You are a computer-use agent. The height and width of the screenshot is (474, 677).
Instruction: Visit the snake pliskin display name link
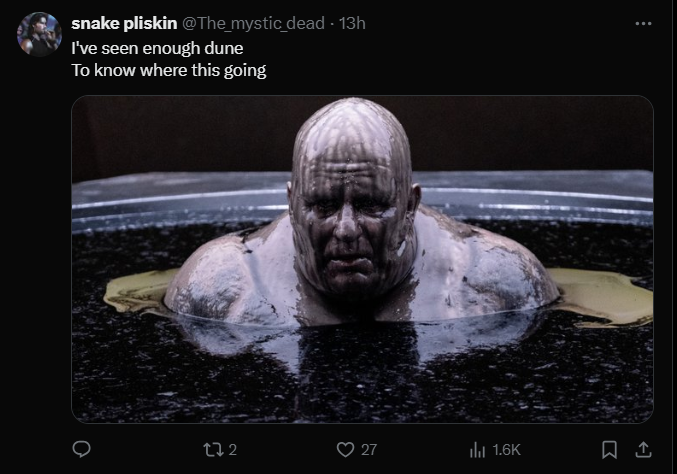tap(124, 23)
